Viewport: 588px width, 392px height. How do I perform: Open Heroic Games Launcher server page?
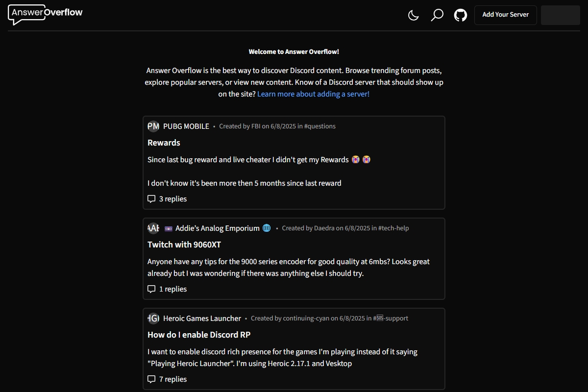tap(202, 318)
